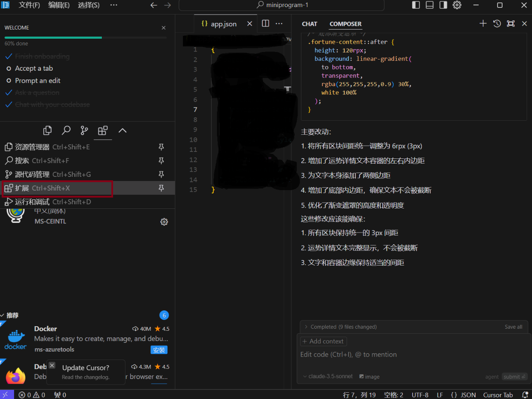Switch to the COMPOSER tab

[345, 24]
